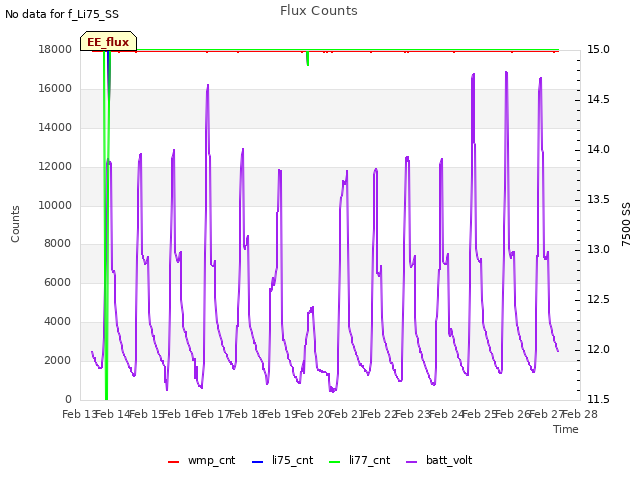The image size is (640, 480).
Task: Click the 2000 y-axis tick label
Action: (58, 360)
